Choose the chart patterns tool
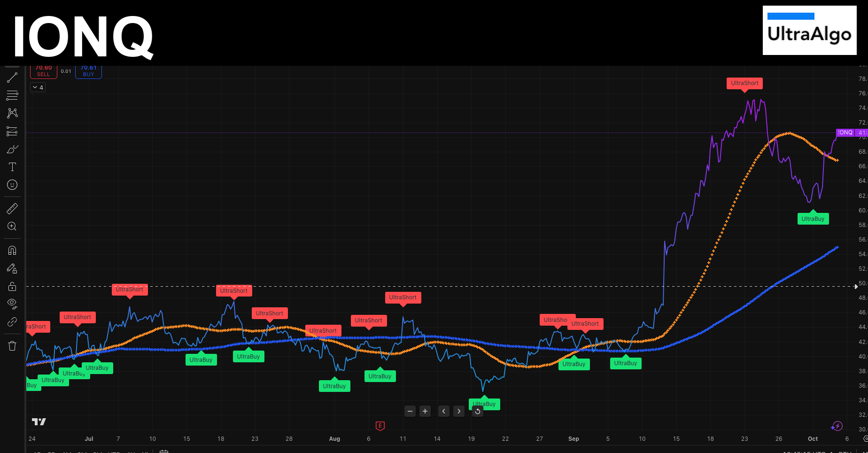Viewport: 868px width, 453px height. point(12,113)
